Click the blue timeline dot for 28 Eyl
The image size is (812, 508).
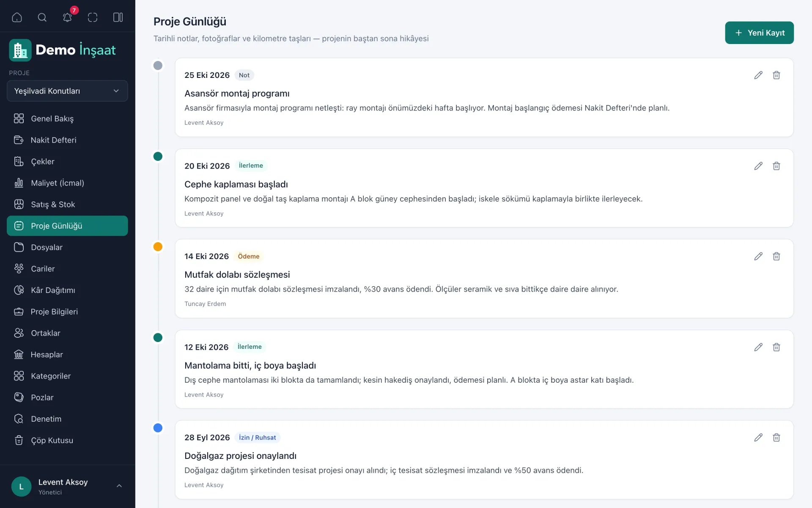[x=158, y=428]
